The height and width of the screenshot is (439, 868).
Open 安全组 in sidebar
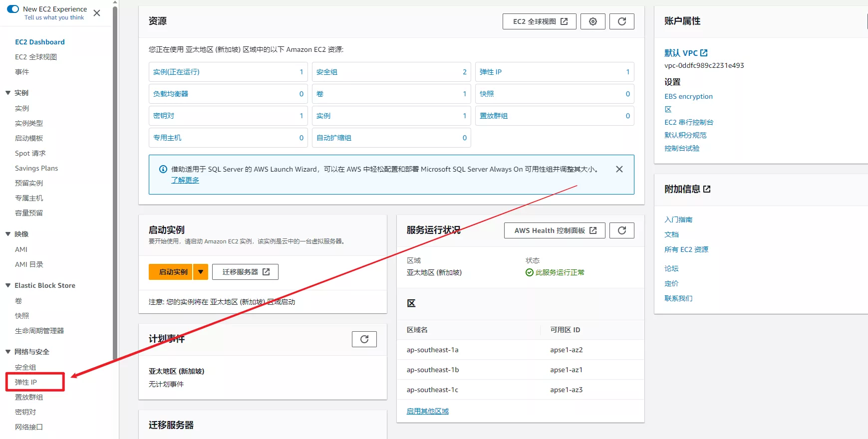[x=25, y=367]
